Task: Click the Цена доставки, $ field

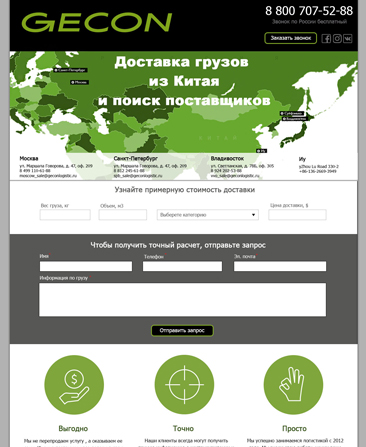Action: pyautogui.click(x=297, y=215)
